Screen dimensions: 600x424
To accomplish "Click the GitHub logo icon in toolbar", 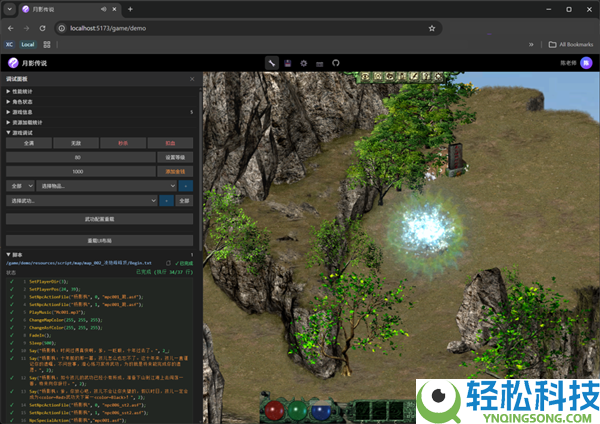I will point(336,63).
